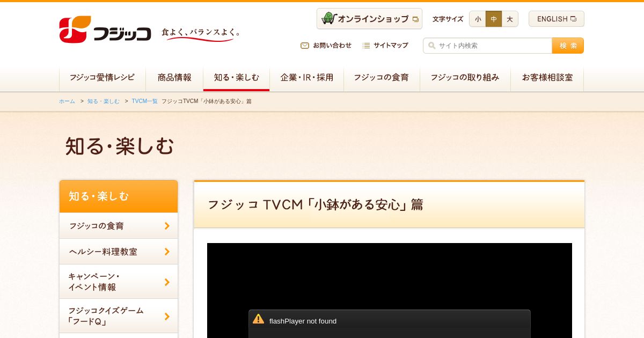Switch to the ENGLISH site
The image size is (644, 338).
[x=557, y=19]
